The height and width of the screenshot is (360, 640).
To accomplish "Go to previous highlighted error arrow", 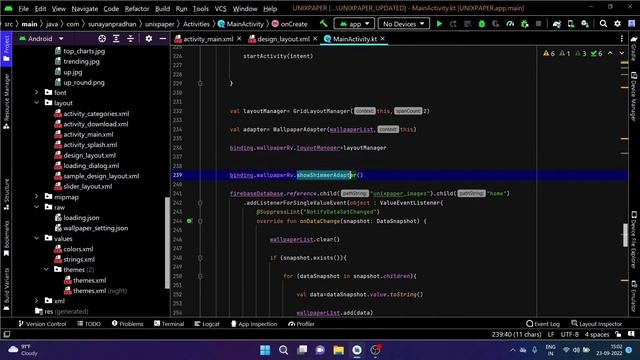I will (610, 53).
